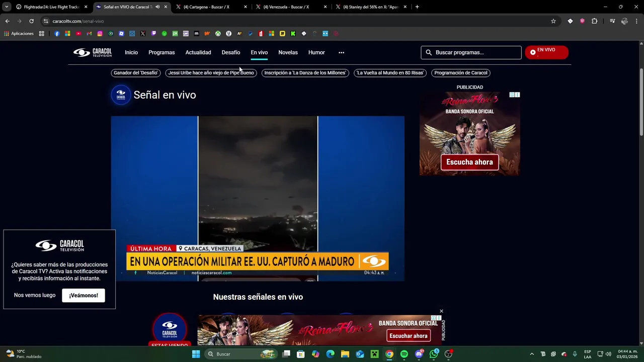Open the Chrome three-dot menu
This screenshot has height=362, width=644.
pos(637,21)
